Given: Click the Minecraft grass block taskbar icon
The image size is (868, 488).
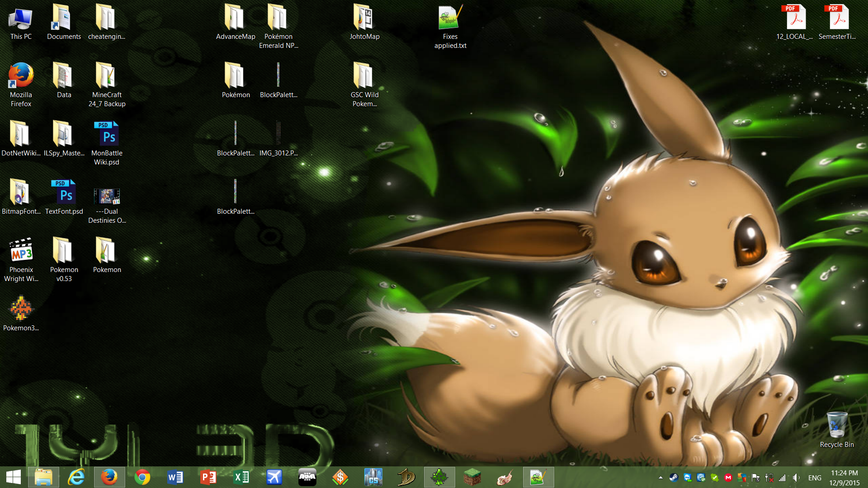Looking at the screenshot, I should pos(472,477).
